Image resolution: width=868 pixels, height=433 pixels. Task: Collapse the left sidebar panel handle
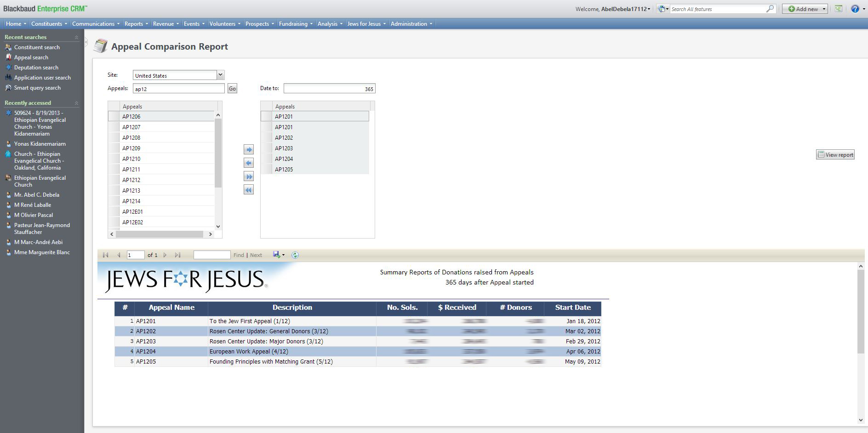[x=86, y=42]
